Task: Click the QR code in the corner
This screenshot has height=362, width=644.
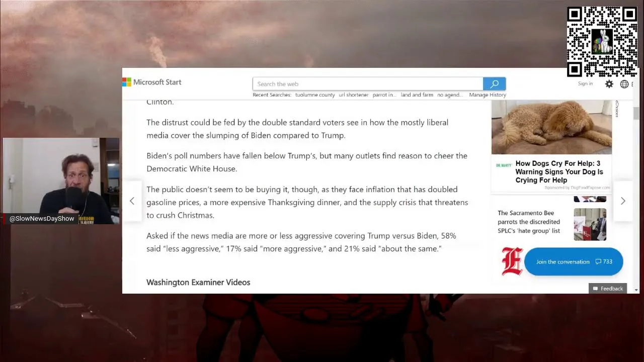Action: tap(602, 42)
